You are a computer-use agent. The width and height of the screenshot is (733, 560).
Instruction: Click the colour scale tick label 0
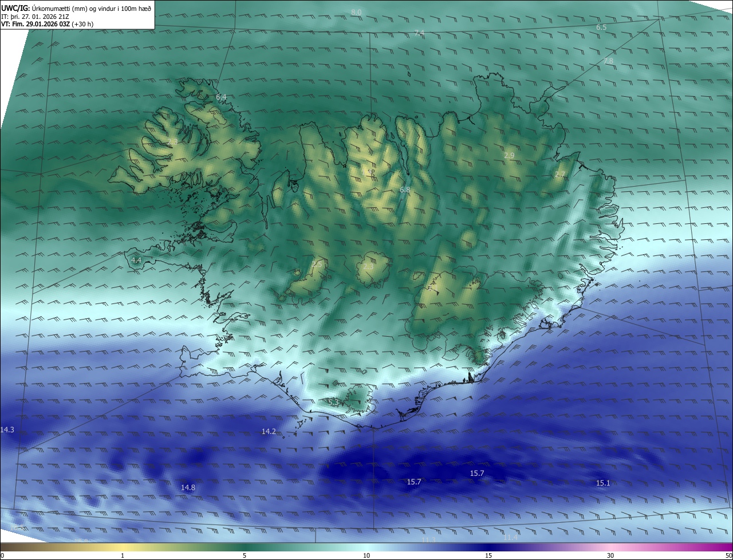tap(2, 555)
